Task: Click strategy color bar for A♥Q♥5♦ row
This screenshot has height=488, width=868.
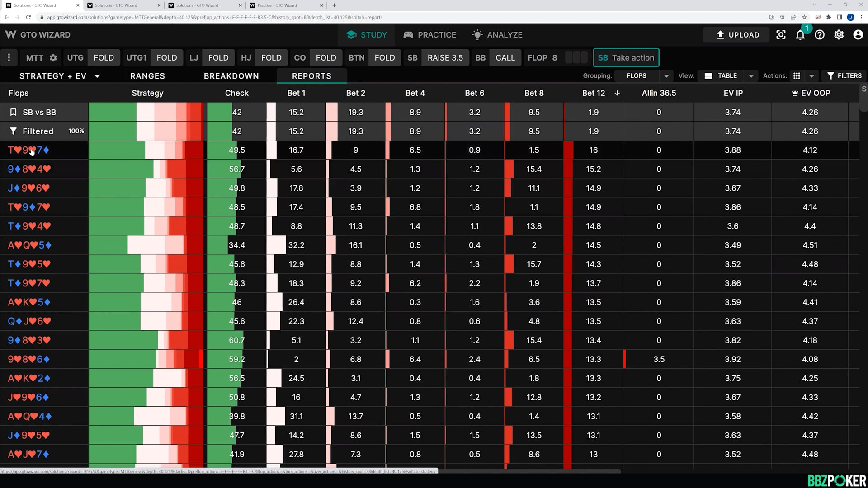Action: (146, 245)
